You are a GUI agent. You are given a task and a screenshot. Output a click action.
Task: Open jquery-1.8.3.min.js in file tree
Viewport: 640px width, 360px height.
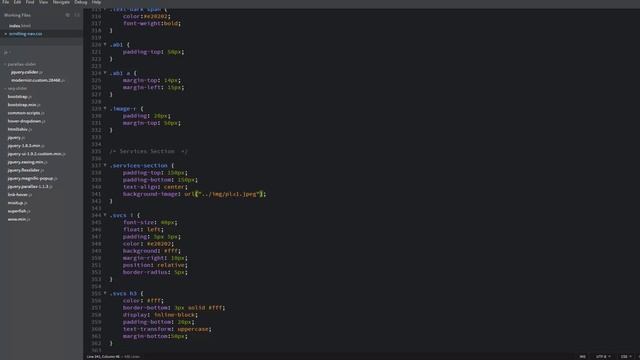pos(26,146)
